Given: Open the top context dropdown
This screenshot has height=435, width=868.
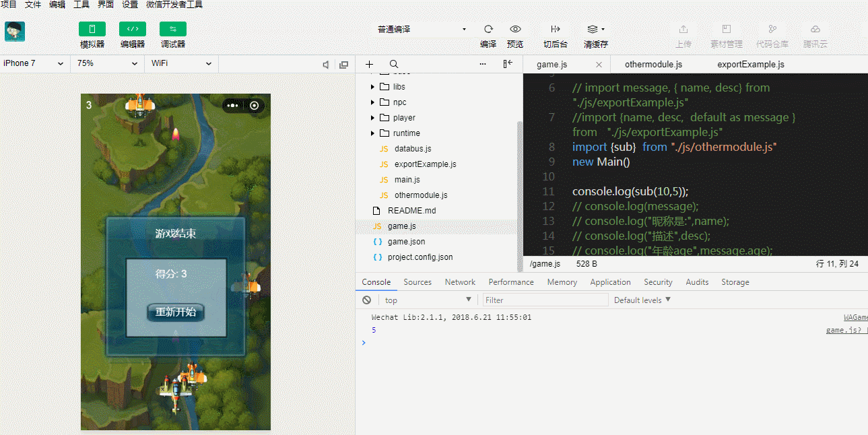Looking at the screenshot, I should 428,300.
